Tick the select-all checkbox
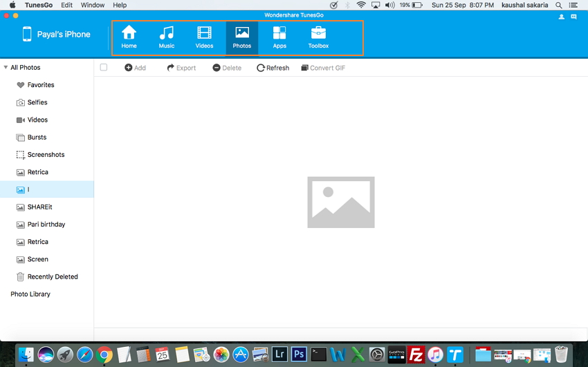Viewport: 588px width, 367px height. 104,68
